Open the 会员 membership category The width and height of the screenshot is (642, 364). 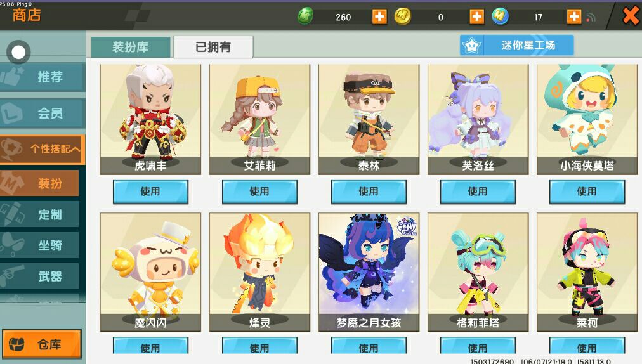(43, 113)
